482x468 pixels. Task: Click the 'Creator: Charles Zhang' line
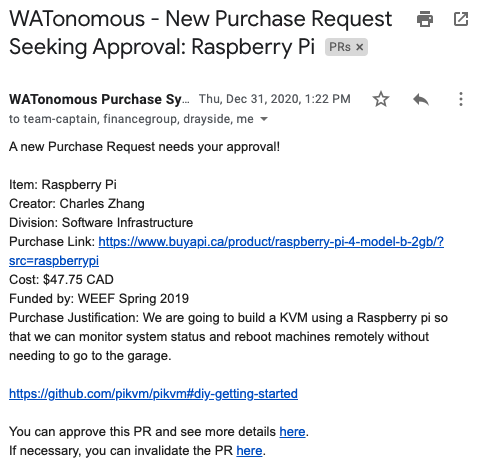coord(77,203)
